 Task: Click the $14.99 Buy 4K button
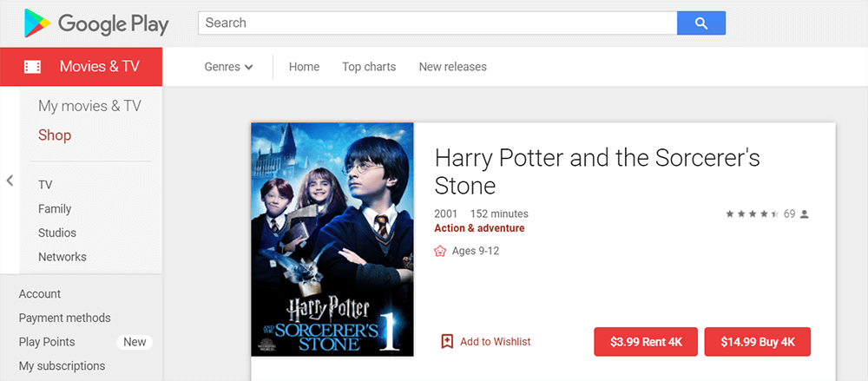[757, 342]
